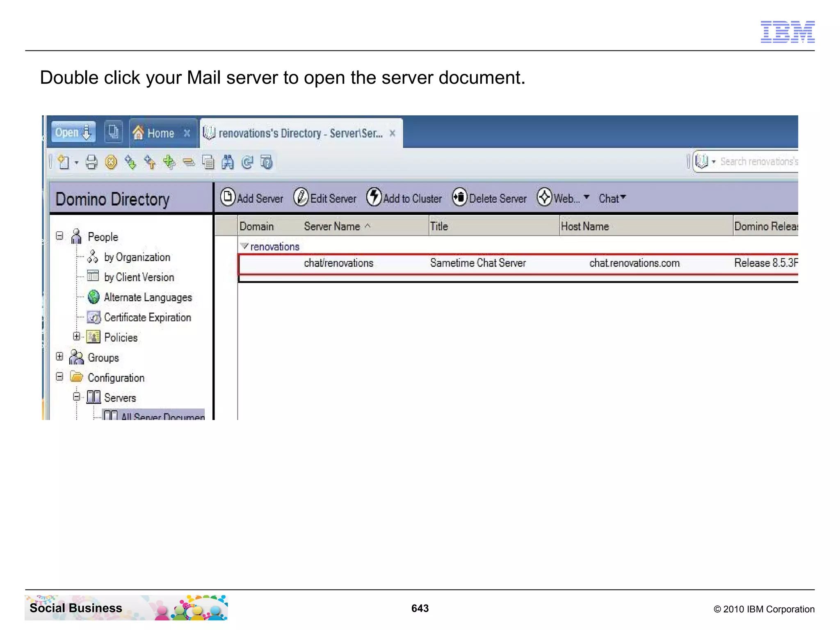
Task: Click the Add Server button
Action: point(252,198)
